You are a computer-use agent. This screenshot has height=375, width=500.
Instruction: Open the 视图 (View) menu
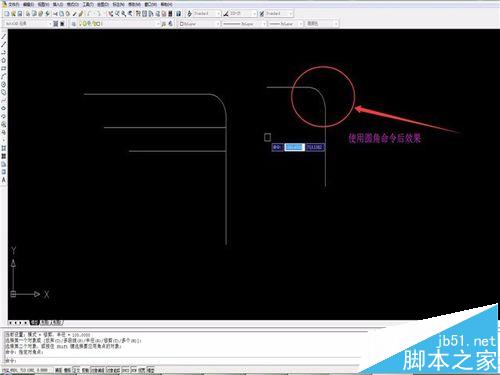pyautogui.click(x=43, y=5)
